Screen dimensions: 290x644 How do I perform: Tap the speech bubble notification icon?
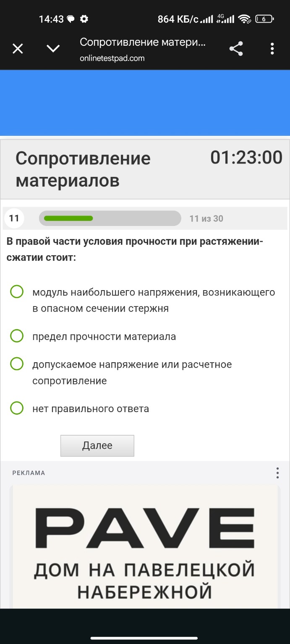(x=70, y=18)
